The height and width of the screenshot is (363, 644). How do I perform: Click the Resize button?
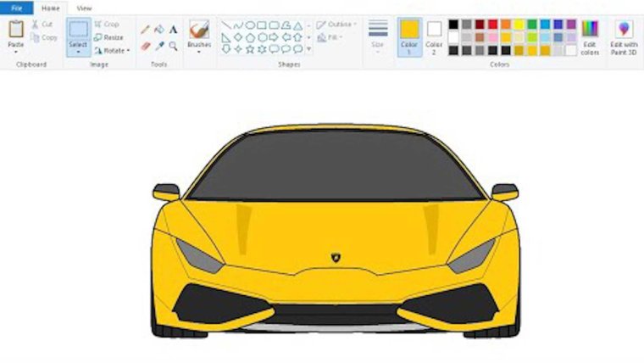pos(108,37)
